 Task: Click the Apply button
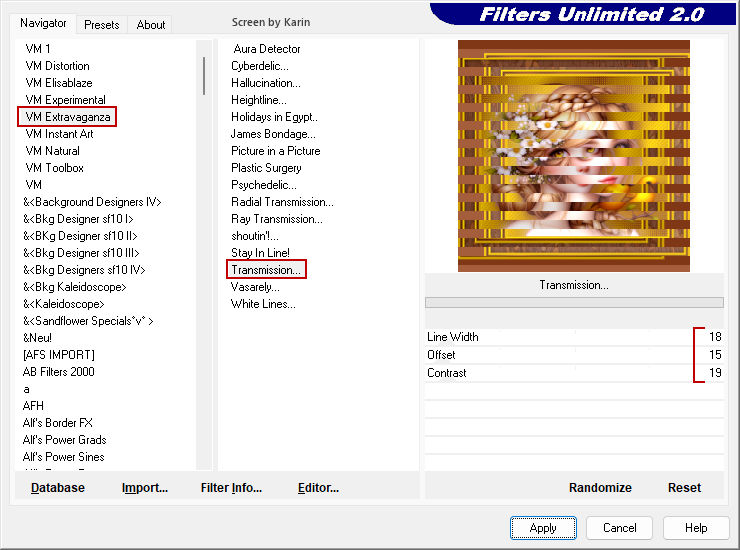543,528
